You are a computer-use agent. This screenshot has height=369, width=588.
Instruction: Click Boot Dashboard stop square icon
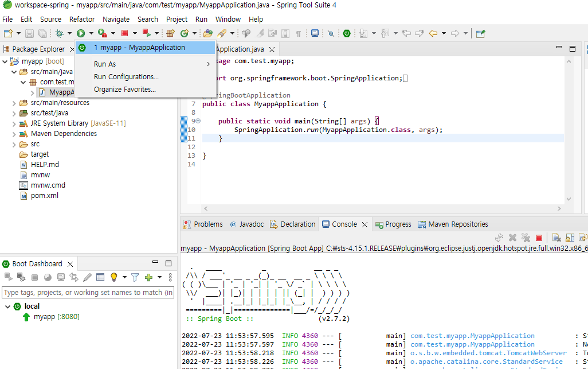pyautogui.click(x=34, y=277)
